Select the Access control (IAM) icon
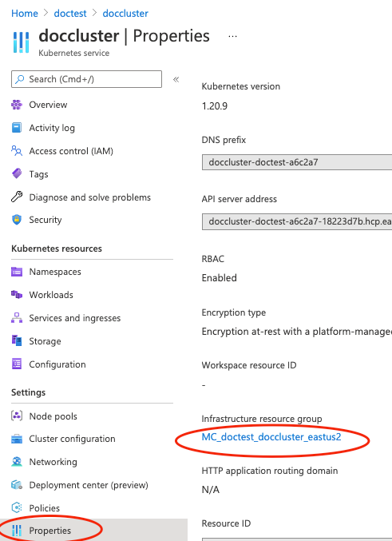The image size is (392, 541). tap(17, 151)
